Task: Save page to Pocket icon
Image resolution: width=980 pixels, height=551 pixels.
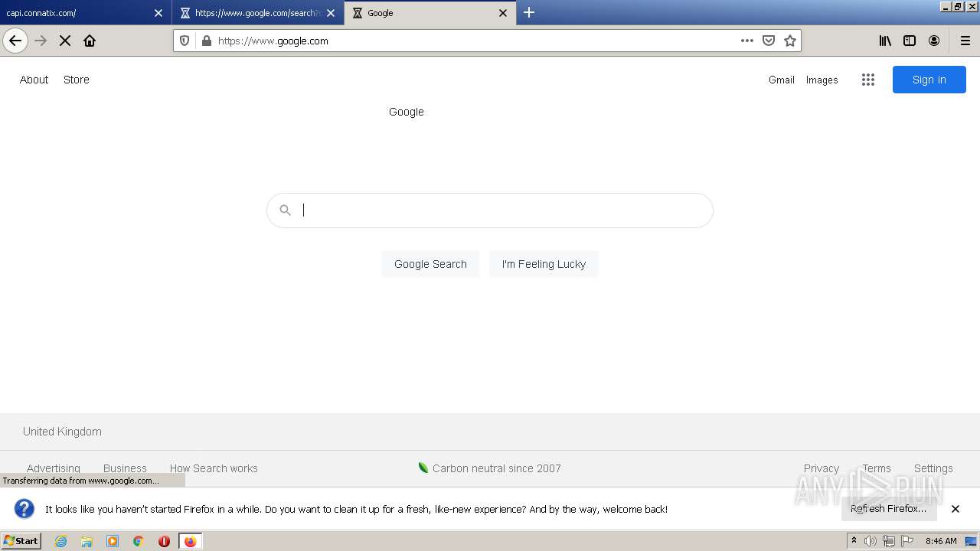Action: pyautogui.click(x=769, y=41)
